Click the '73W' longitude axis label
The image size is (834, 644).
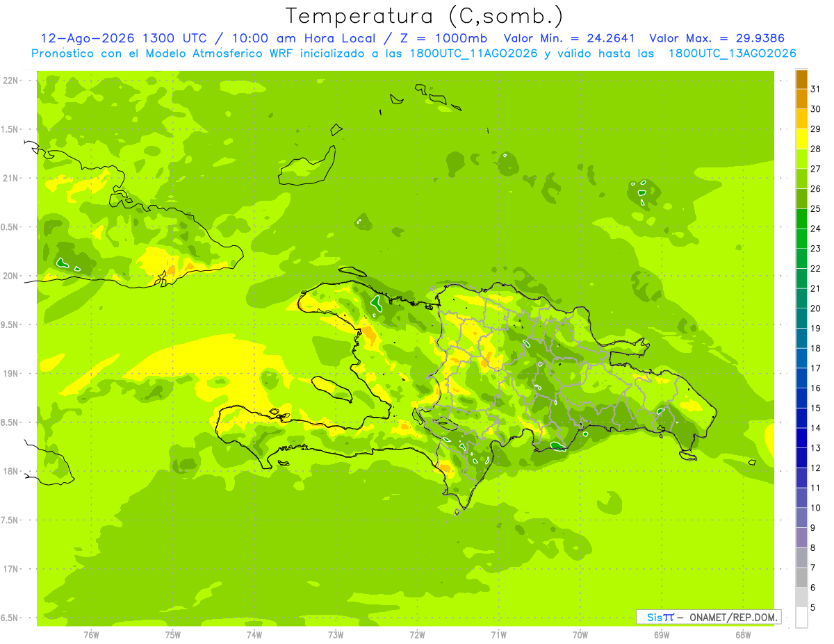point(336,635)
